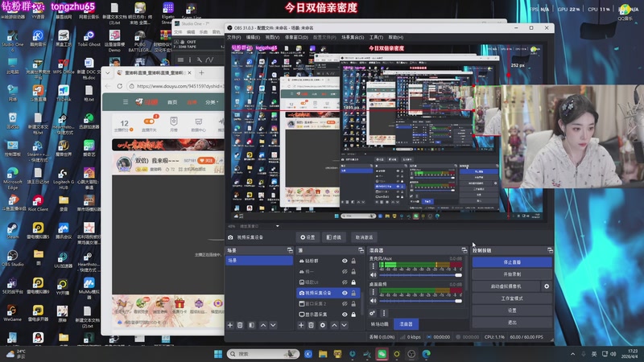Open scene filters icon in scenes toolbar
644x362 pixels.
click(251, 325)
